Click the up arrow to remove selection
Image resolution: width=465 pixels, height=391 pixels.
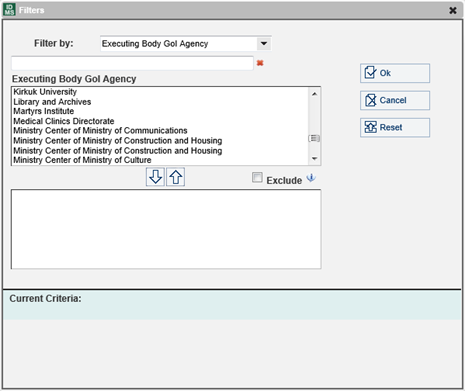pos(176,177)
